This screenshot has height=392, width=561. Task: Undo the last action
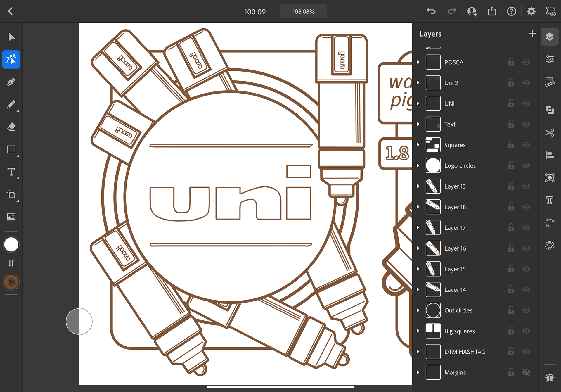431,11
